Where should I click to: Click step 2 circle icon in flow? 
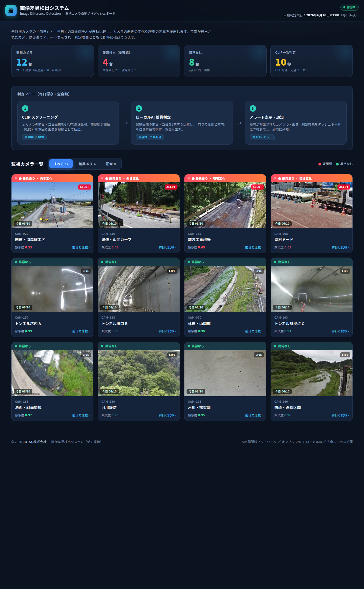(139, 108)
